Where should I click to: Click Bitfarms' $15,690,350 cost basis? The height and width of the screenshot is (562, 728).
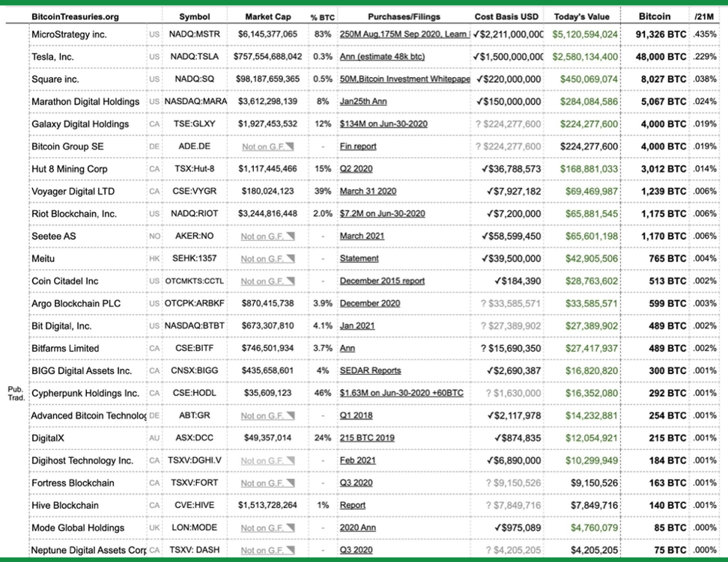[x=511, y=348]
